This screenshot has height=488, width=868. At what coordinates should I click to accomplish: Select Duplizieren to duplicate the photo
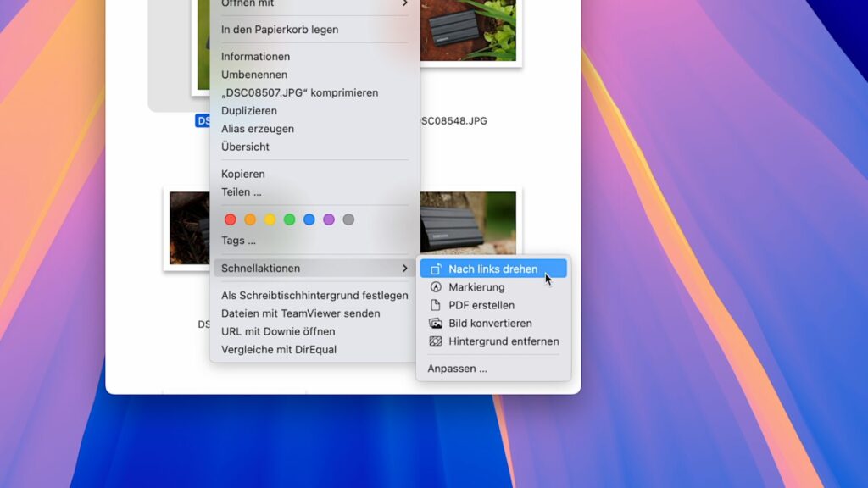point(249,110)
